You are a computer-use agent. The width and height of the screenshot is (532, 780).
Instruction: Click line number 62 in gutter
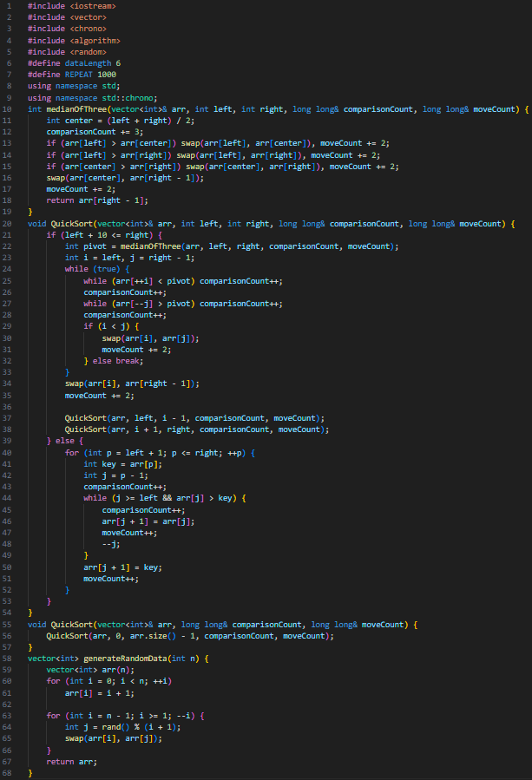point(7,705)
